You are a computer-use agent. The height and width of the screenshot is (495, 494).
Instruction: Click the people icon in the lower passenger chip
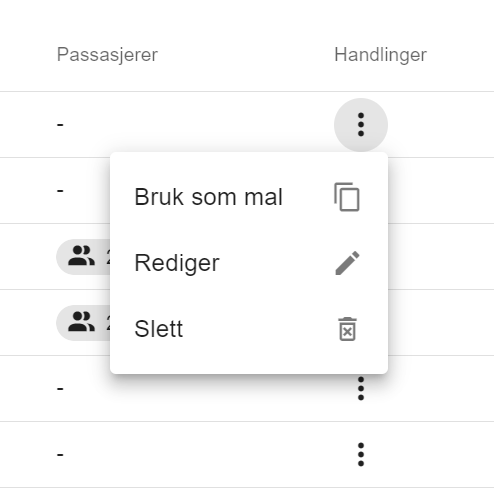tap(81, 322)
